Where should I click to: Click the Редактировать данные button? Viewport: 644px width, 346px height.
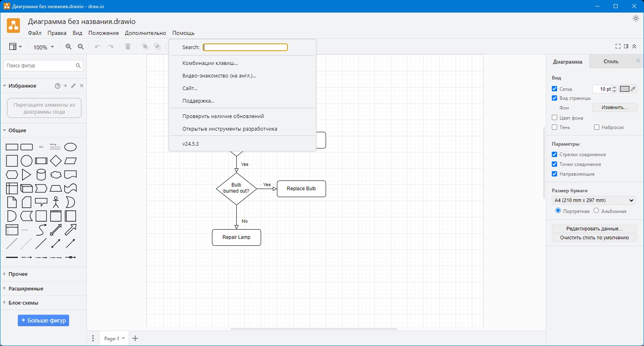click(594, 229)
